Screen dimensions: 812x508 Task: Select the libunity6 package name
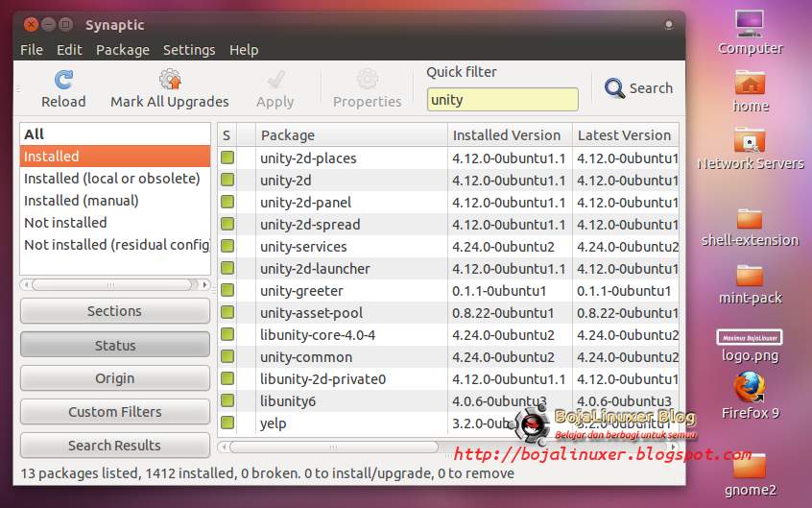click(287, 401)
